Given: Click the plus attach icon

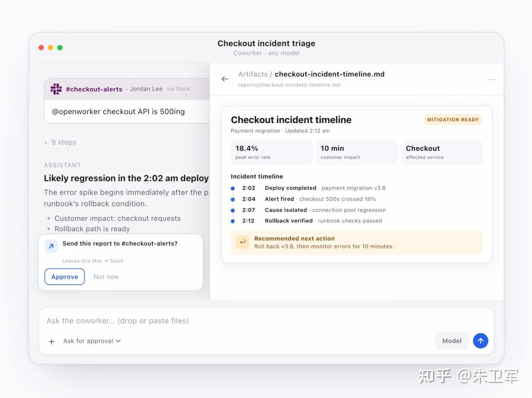Looking at the screenshot, I should [52, 342].
